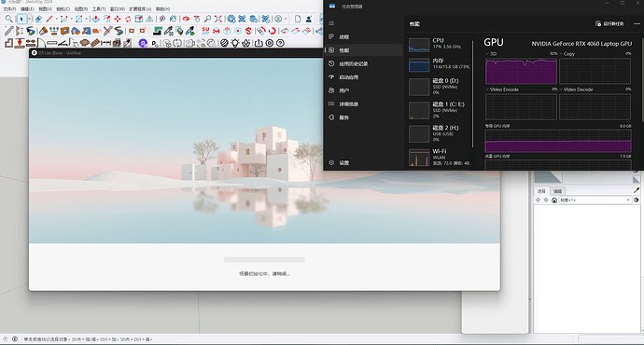Click the forward arrow in materials panel
This screenshot has width=644, height=345.
[546, 200]
